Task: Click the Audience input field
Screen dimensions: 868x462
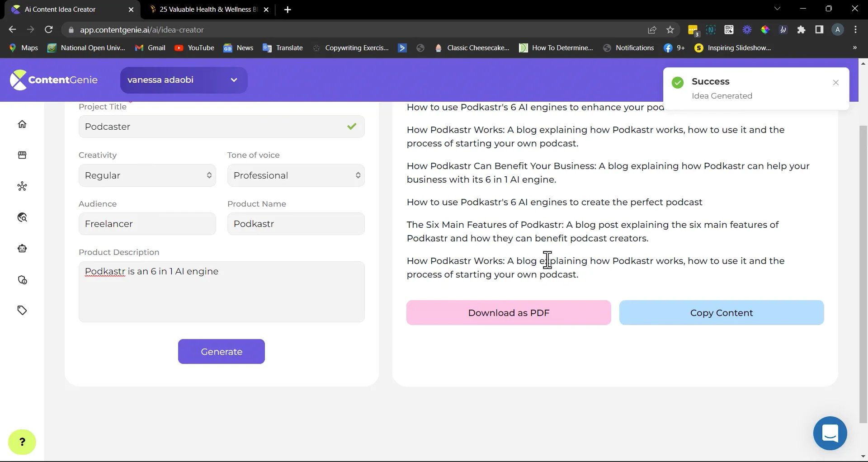Action: coord(147,224)
